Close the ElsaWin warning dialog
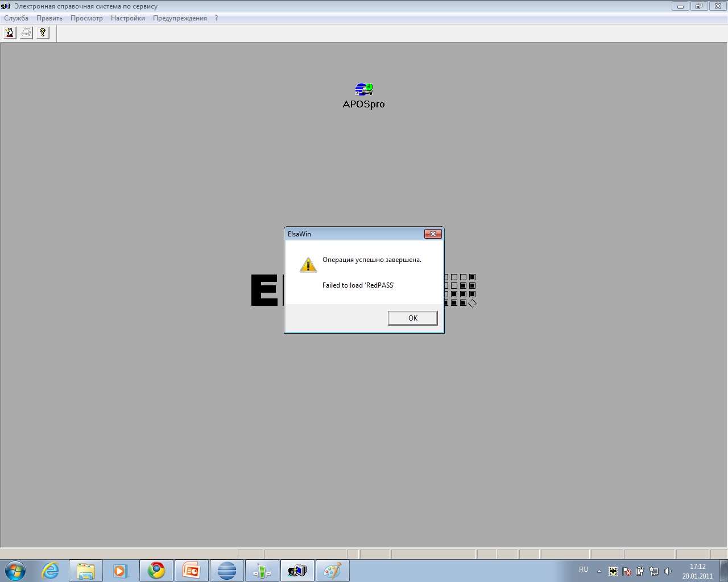Image resolution: width=728 pixels, height=582 pixels. (433, 234)
